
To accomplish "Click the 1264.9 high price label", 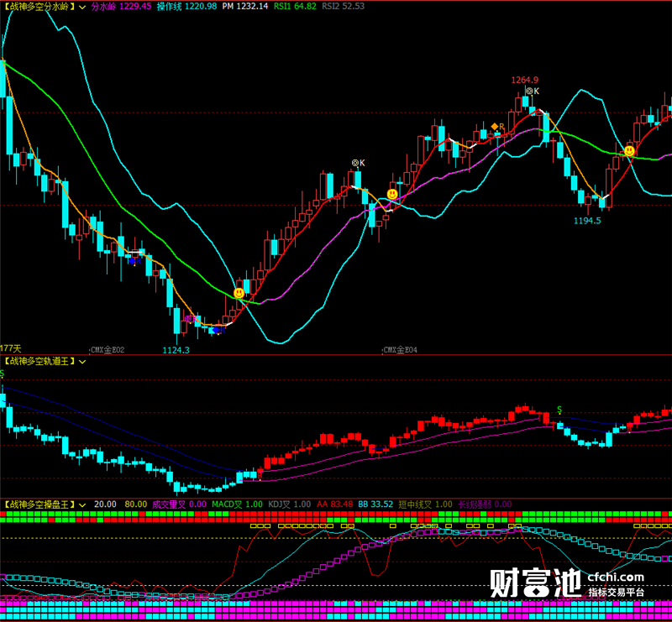I will [524, 80].
